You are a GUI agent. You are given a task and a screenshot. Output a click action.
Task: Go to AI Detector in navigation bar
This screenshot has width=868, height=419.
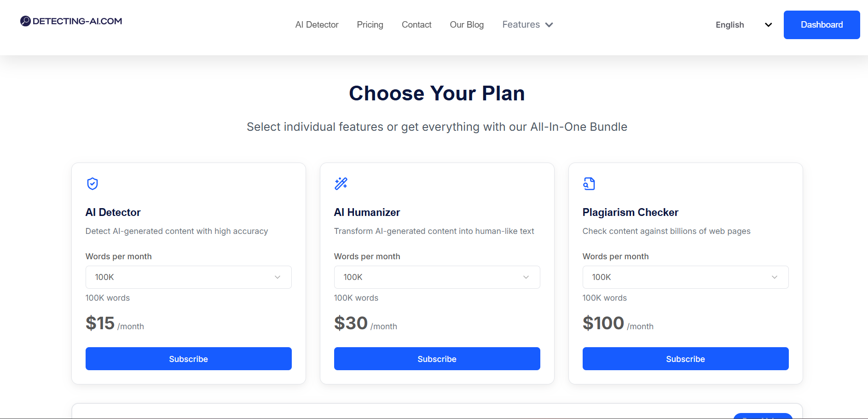coord(317,25)
